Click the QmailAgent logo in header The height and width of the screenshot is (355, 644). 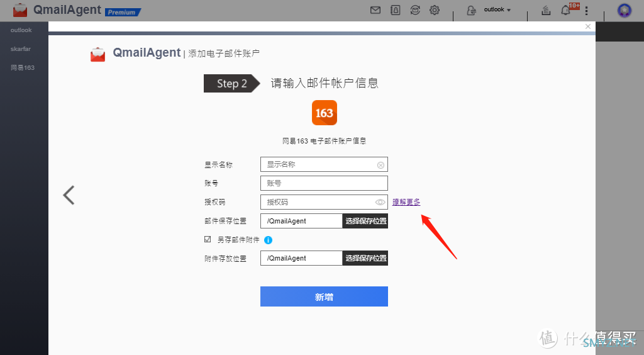19,10
